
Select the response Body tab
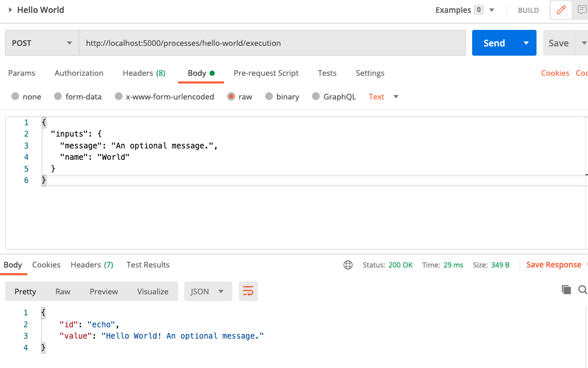(13, 265)
